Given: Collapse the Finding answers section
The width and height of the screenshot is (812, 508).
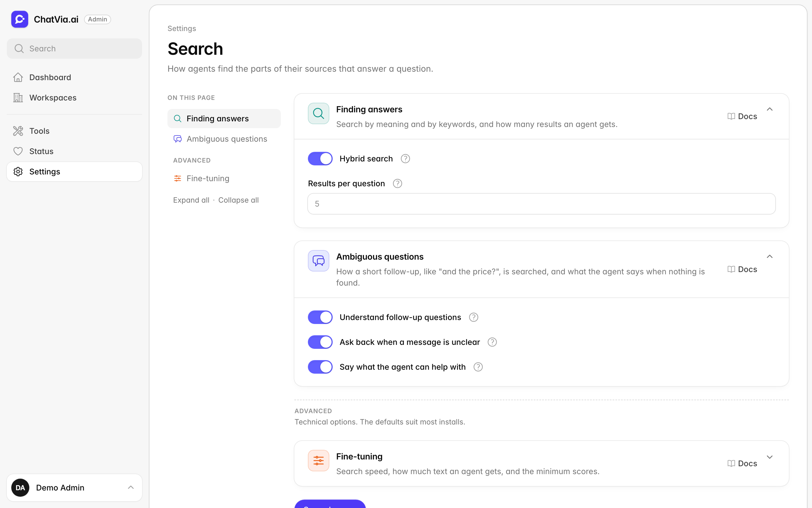Looking at the screenshot, I should 770,109.
